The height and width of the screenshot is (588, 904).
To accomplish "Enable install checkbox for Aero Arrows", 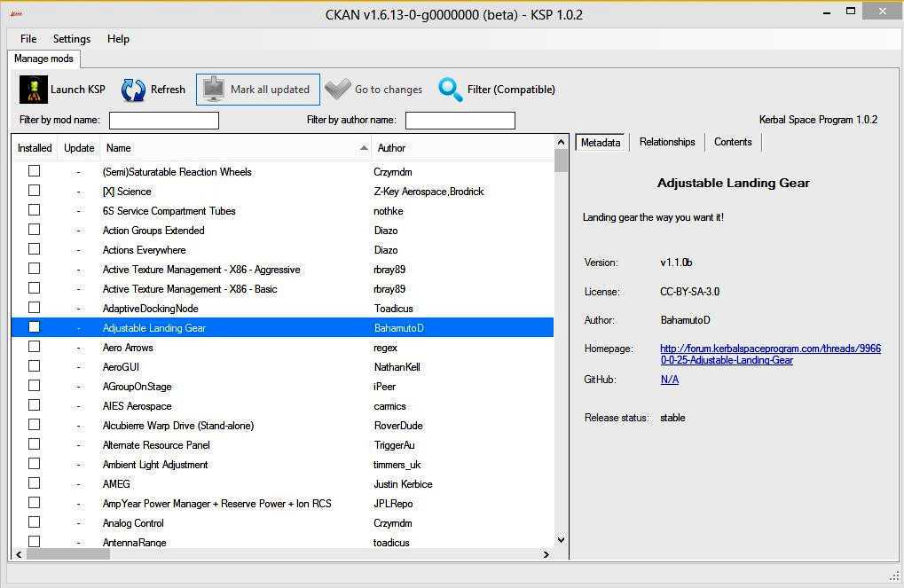I will [34, 347].
